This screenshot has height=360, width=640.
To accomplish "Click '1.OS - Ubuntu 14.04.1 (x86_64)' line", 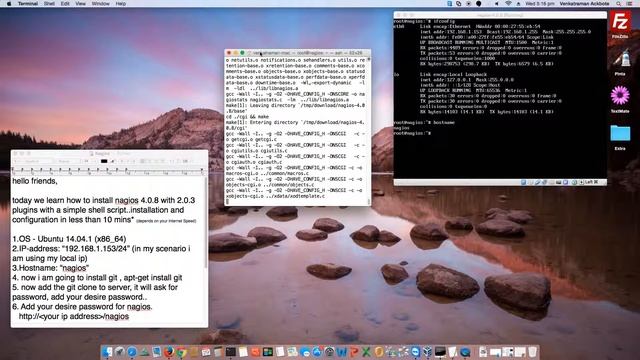I will tap(69, 239).
